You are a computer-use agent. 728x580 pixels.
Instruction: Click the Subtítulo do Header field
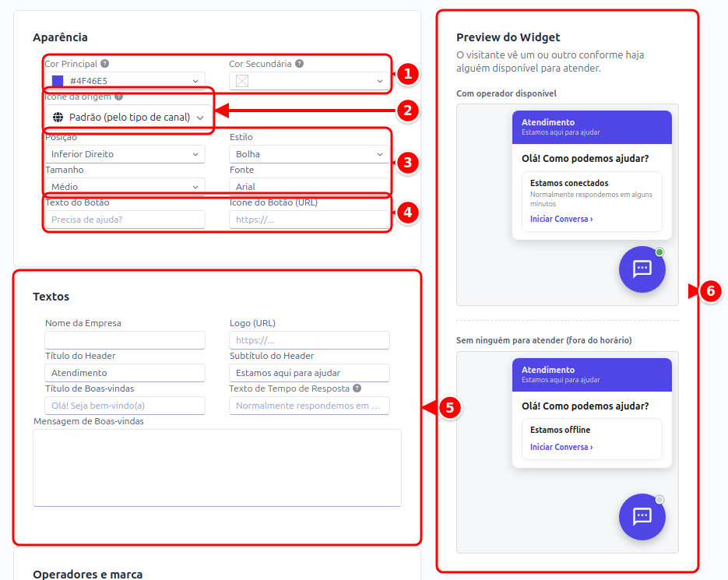pos(309,373)
